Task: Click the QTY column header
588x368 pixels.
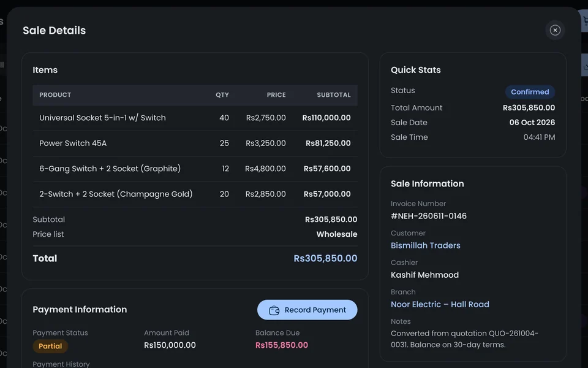Action: coord(222,95)
